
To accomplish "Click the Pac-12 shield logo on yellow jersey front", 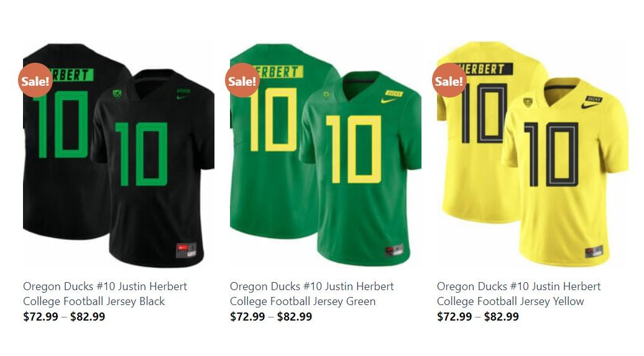I will pos(528,103).
